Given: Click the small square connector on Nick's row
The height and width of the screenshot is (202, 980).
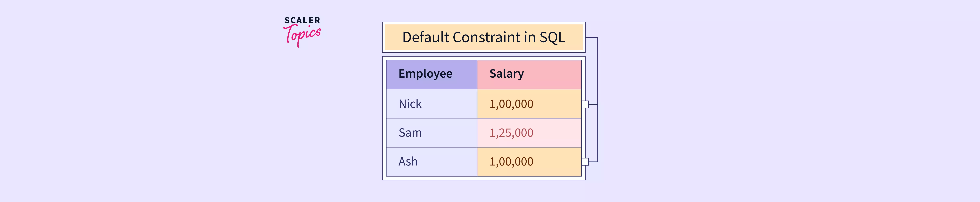Looking at the screenshot, I should pyautogui.click(x=585, y=104).
